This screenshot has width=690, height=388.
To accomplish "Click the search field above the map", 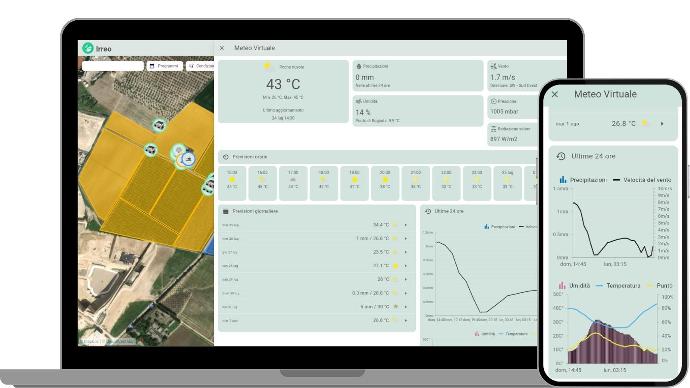I will tap(113, 66).
